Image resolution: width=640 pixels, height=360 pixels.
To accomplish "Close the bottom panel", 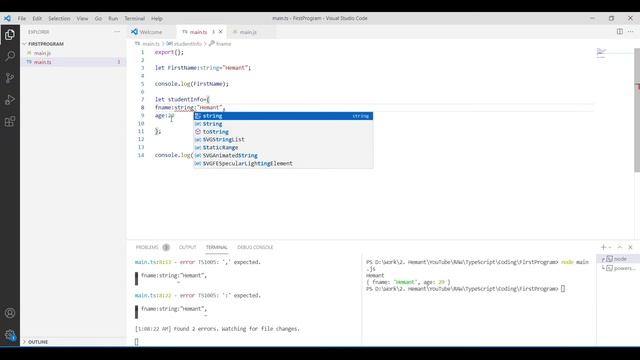I will pos(630,247).
